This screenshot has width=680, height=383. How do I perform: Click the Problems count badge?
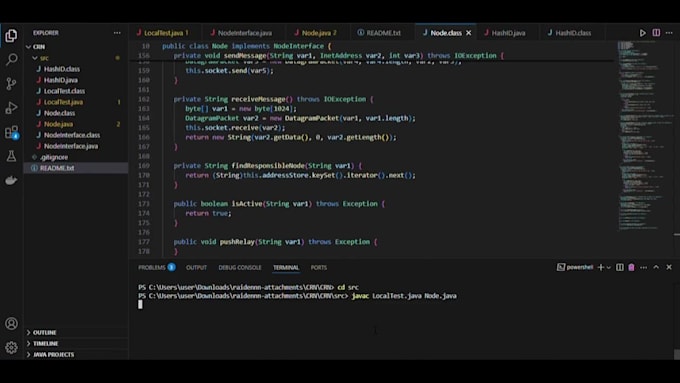pos(172,267)
